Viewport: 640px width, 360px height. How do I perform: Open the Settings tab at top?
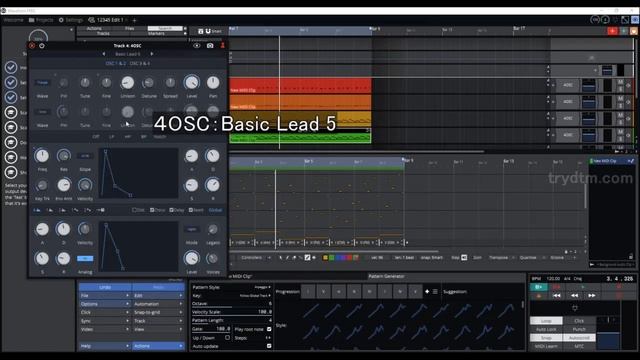pos(71,20)
